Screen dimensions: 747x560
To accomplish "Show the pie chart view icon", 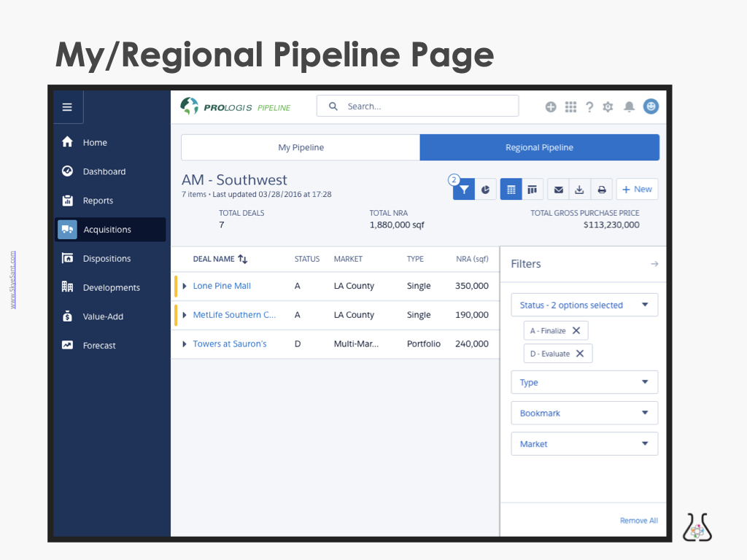I will (485, 190).
